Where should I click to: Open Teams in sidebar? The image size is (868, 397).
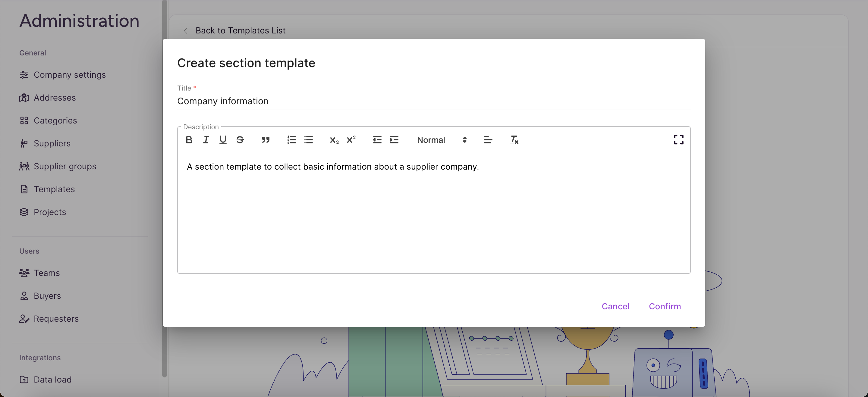click(x=39, y=273)
